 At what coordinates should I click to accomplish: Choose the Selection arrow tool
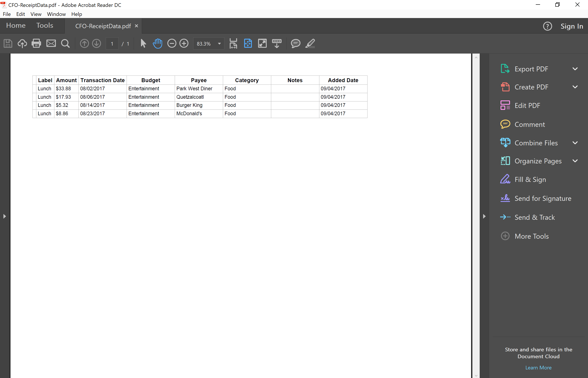click(x=143, y=43)
